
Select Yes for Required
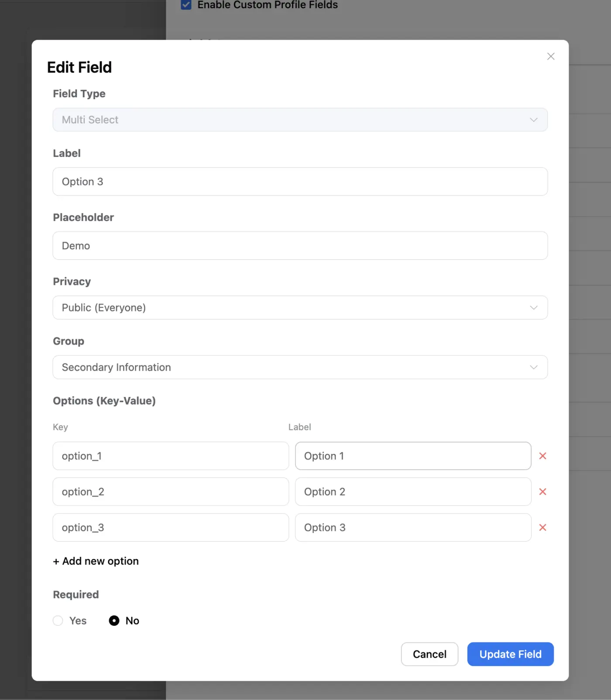click(58, 621)
